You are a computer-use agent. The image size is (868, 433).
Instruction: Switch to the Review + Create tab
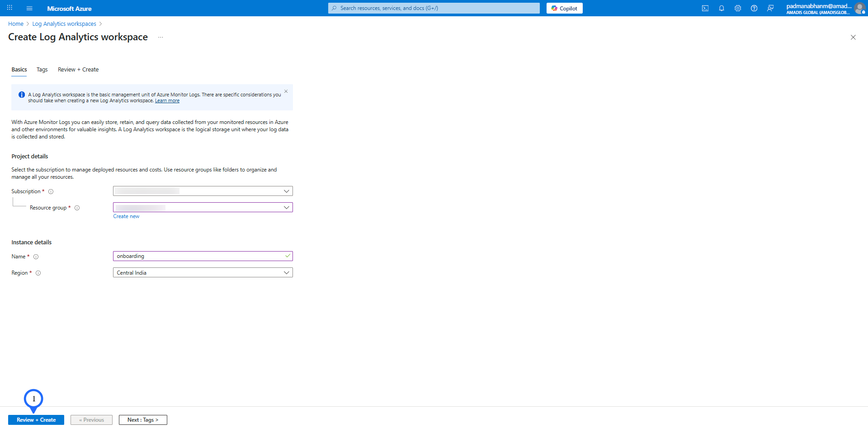78,70
